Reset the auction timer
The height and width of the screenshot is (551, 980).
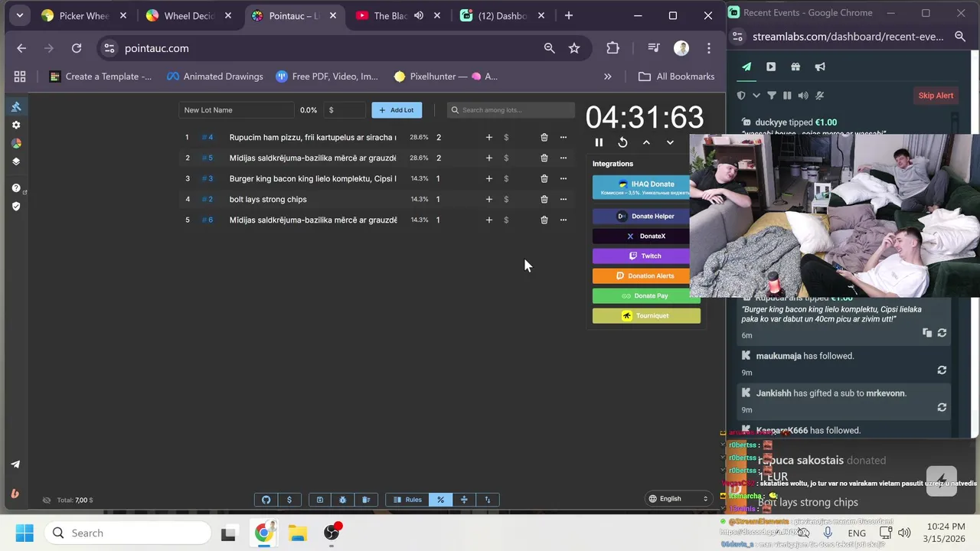coord(622,142)
